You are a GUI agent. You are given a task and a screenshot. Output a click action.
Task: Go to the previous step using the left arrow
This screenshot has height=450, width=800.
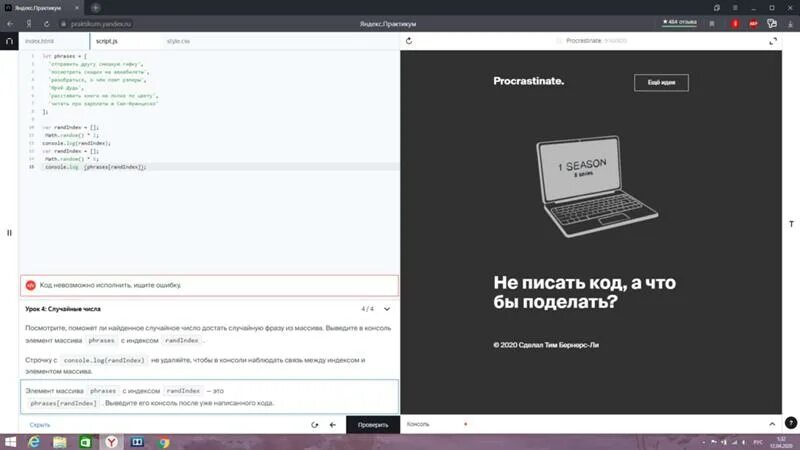tap(333, 424)
